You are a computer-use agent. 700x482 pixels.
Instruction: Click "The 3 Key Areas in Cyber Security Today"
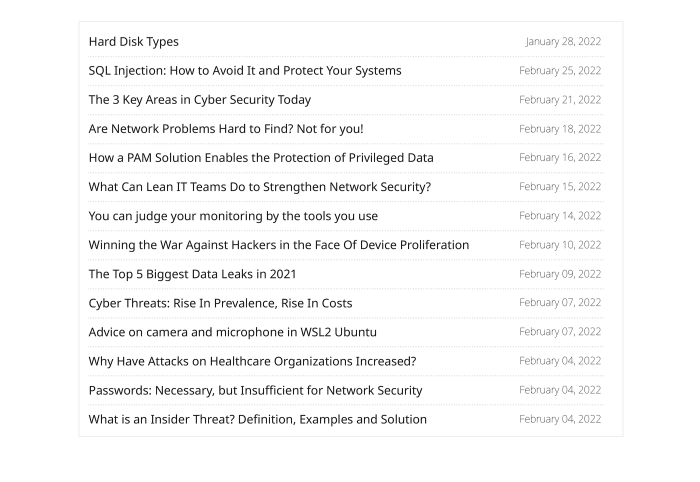tap(200, 100)
